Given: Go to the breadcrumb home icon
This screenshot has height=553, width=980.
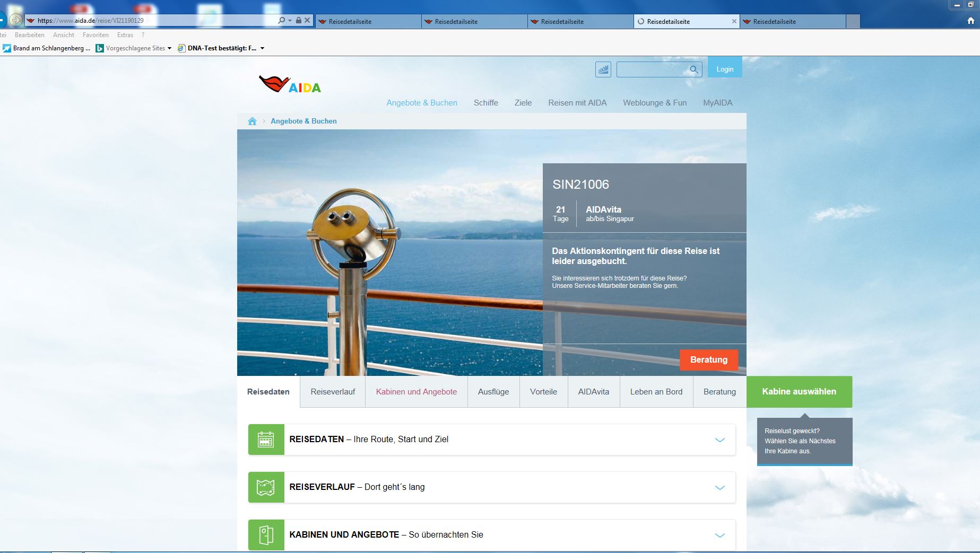Looking at the screenshot, I should coord(252,121).
